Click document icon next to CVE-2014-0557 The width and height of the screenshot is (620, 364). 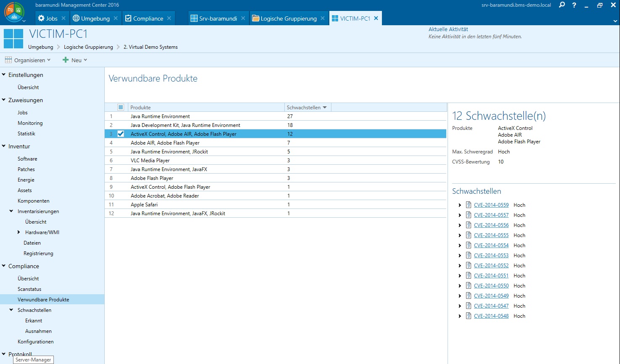pyautogui.click(x=469, y=215)
